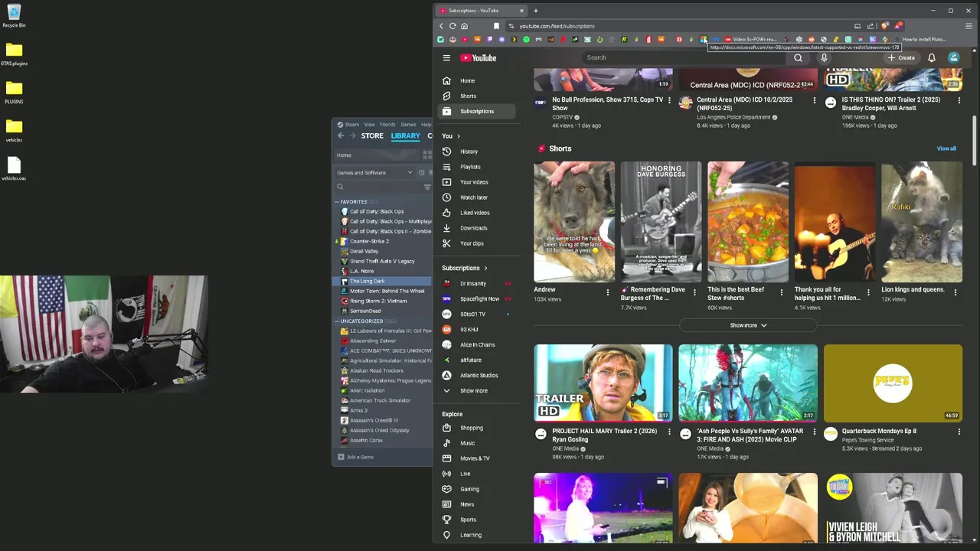
Task: Reload the page with browser refresh icon
Action: [452, 26]
